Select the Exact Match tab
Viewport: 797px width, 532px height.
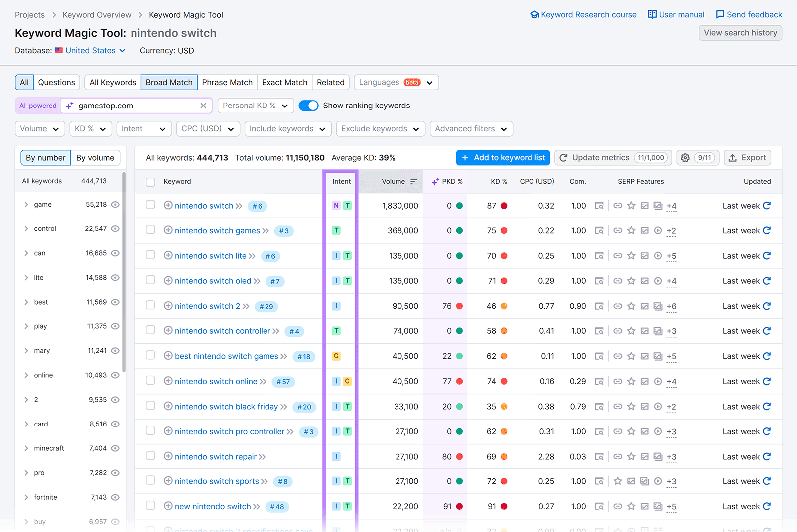[x=284, y=82]
